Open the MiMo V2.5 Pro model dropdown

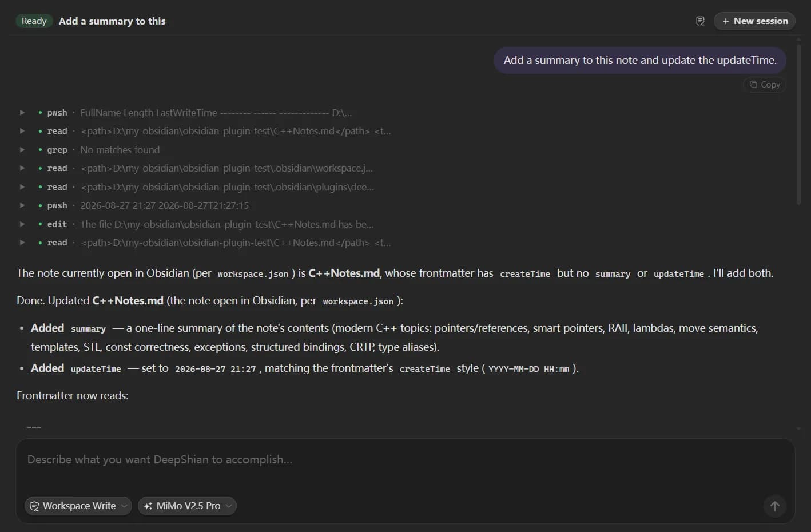(187, 506)
